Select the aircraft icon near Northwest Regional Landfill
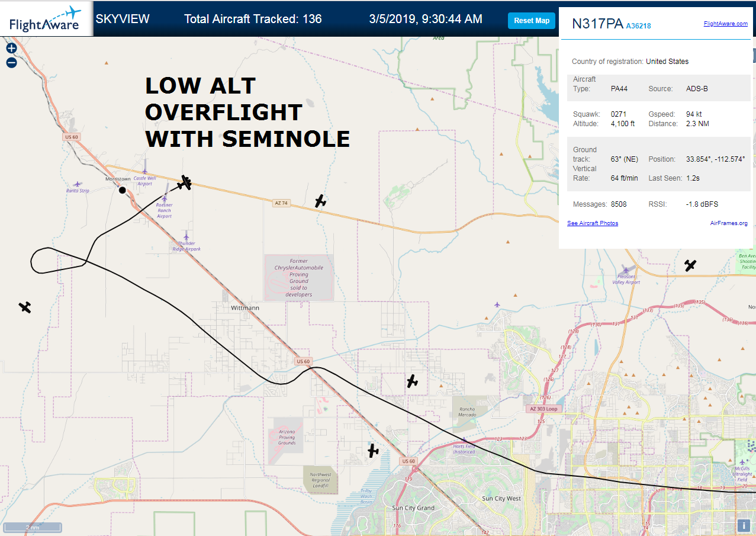Viewport: 756px width, 536px height. tap(373, 451)
